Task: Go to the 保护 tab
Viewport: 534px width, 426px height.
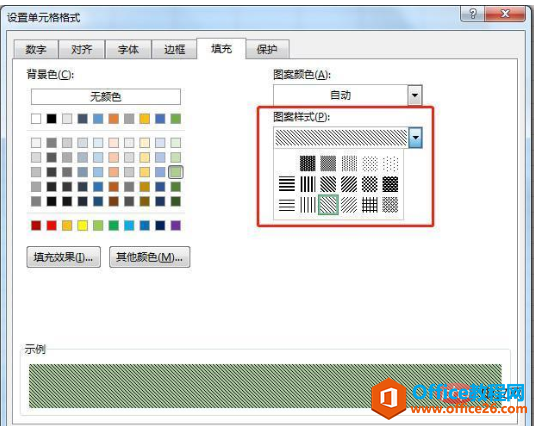Action: point(267,49)
